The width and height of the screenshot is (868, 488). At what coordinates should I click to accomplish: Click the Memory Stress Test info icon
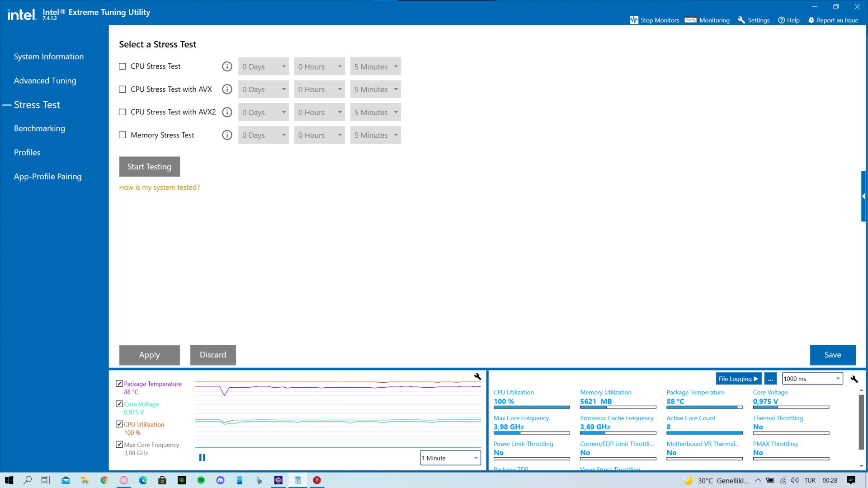point(227,135)
